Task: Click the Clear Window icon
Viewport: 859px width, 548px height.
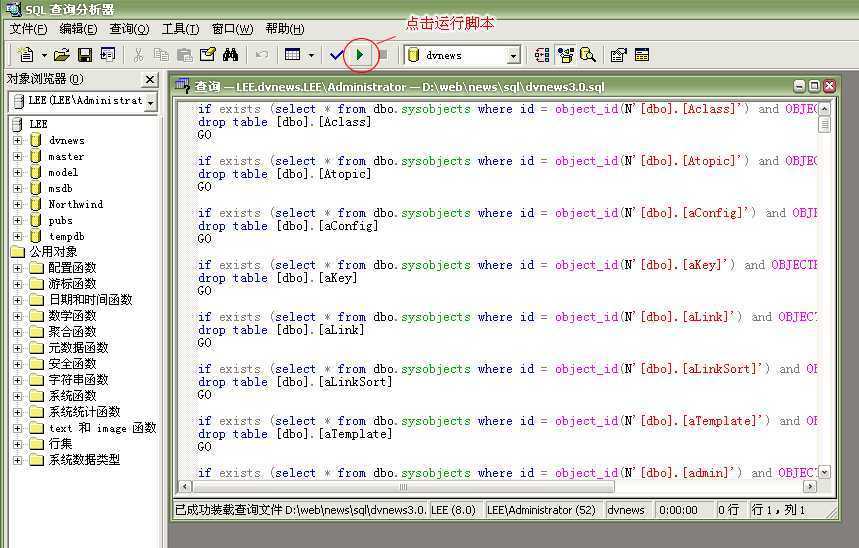Action: [208, 55]
